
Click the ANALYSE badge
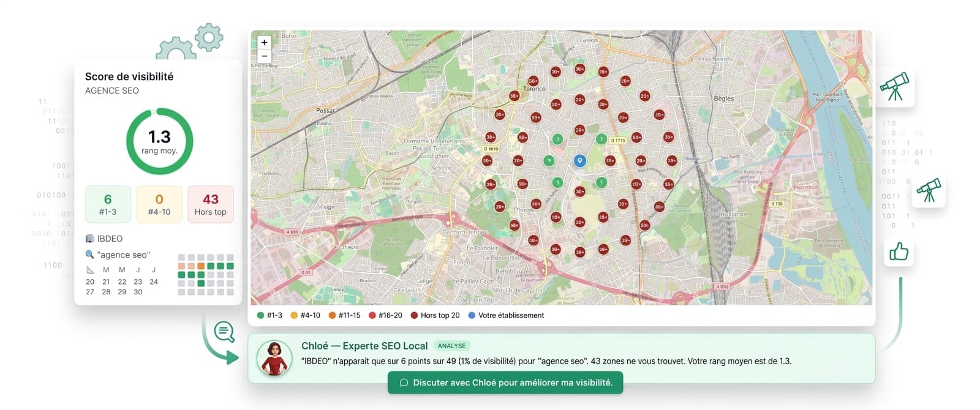(451, 346)
